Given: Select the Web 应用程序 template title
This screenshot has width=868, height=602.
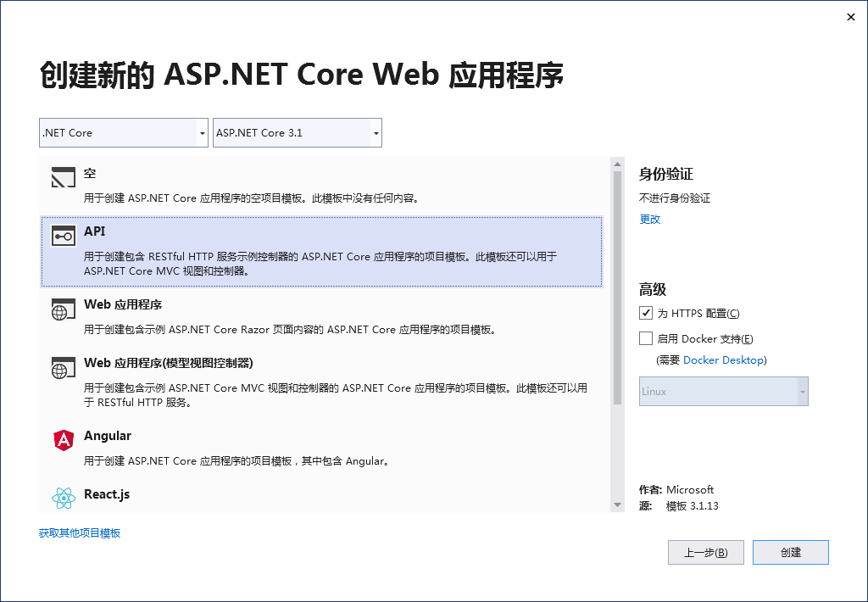Looking at the screenshot, I should tap(123, 304).
